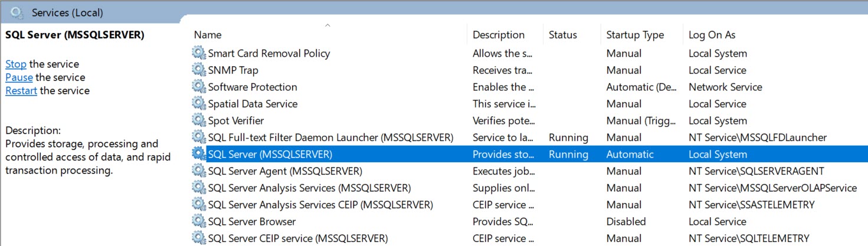Click gear icon beside SQL Server Analysis Services (MSSQLSERVER)
The image size is (868, 246).
click(199, 188)
